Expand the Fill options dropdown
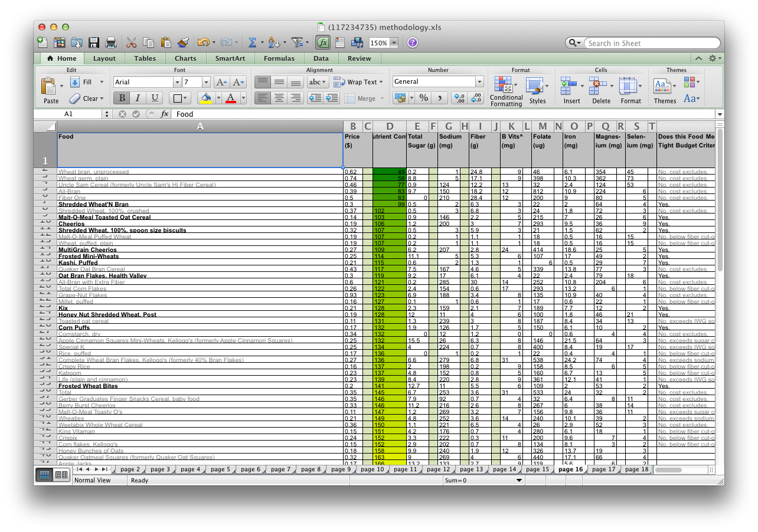Screen dimensions: 758x532 point(102,82)
